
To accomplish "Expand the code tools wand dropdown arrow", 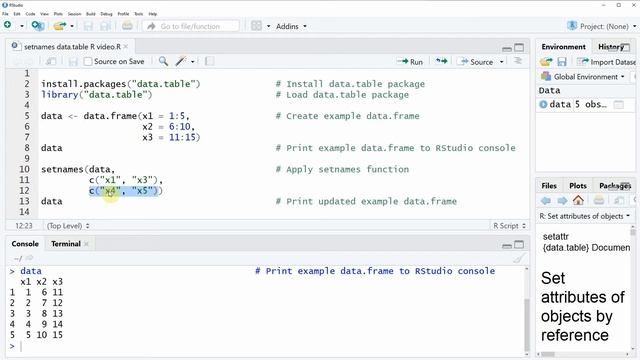I will click(x=192, y=62).
